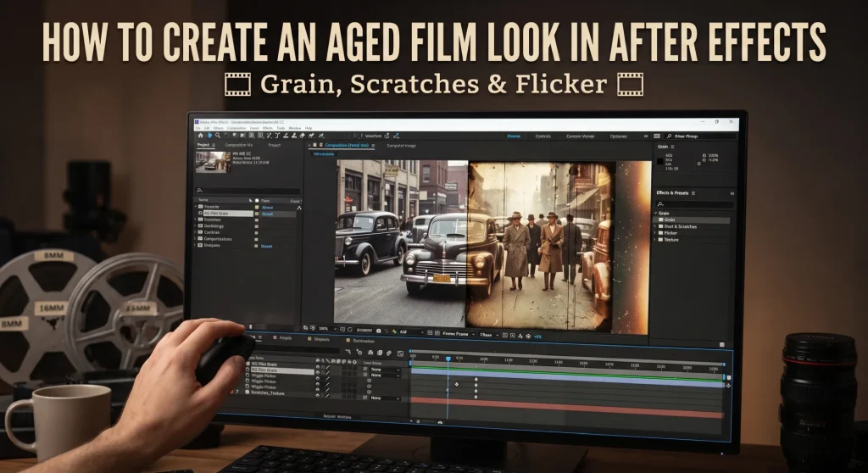Click the Vnorfore button in toolbar

click(x=373, y=136)
